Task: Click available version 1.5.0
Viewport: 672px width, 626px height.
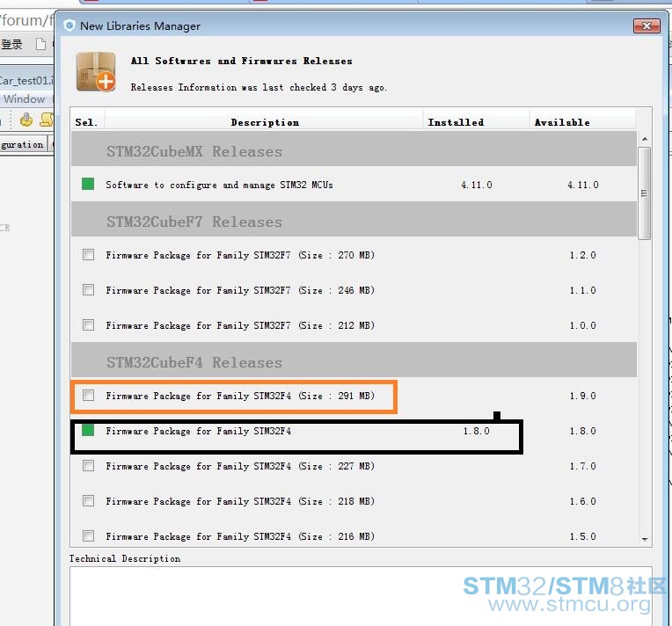Action: point(582,536)
